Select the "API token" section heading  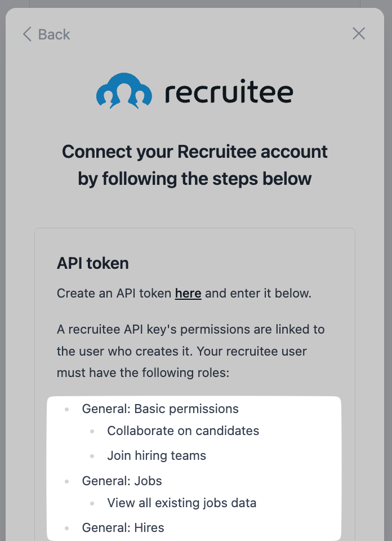point(93,263)
